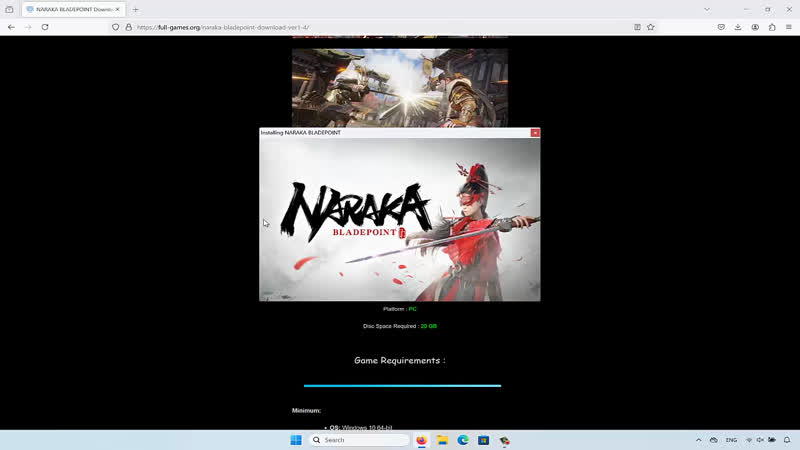Click the padlock site information icon

coord(128,27)
